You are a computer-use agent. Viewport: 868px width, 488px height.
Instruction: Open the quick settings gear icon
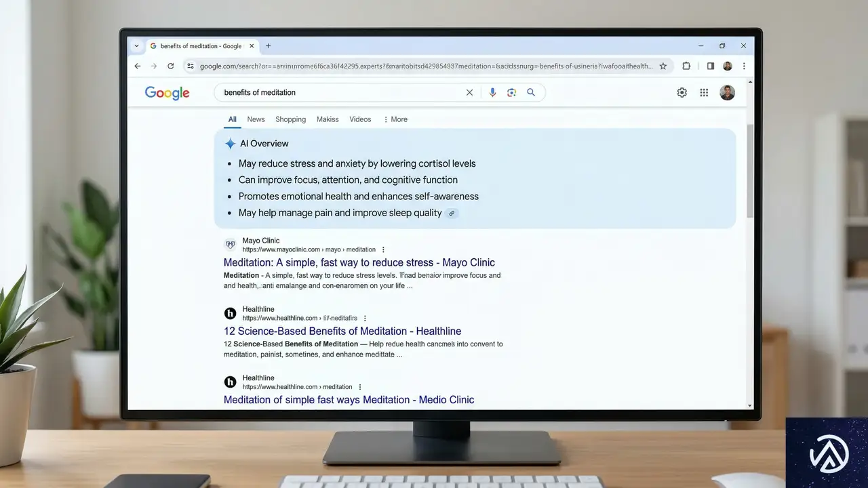(x=682, y=92)
